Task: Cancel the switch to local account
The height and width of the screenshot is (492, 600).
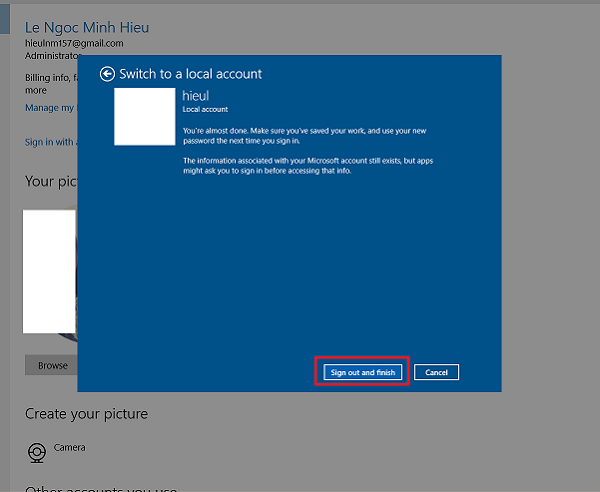Action: [x=436, y=372]
